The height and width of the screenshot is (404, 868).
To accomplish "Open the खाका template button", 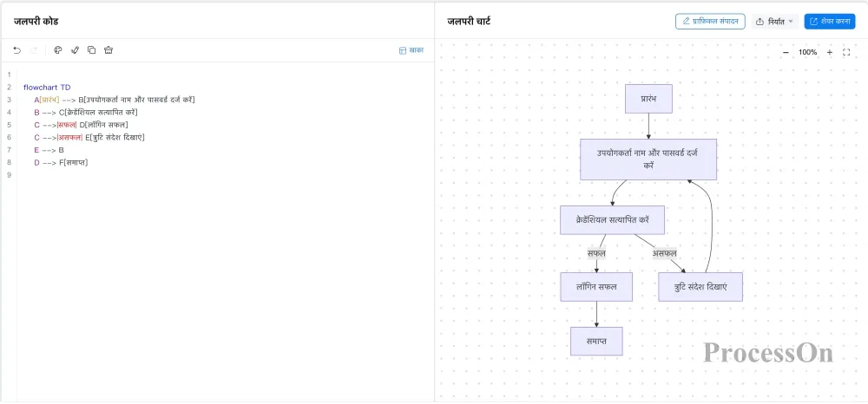I will click(411, 50).
